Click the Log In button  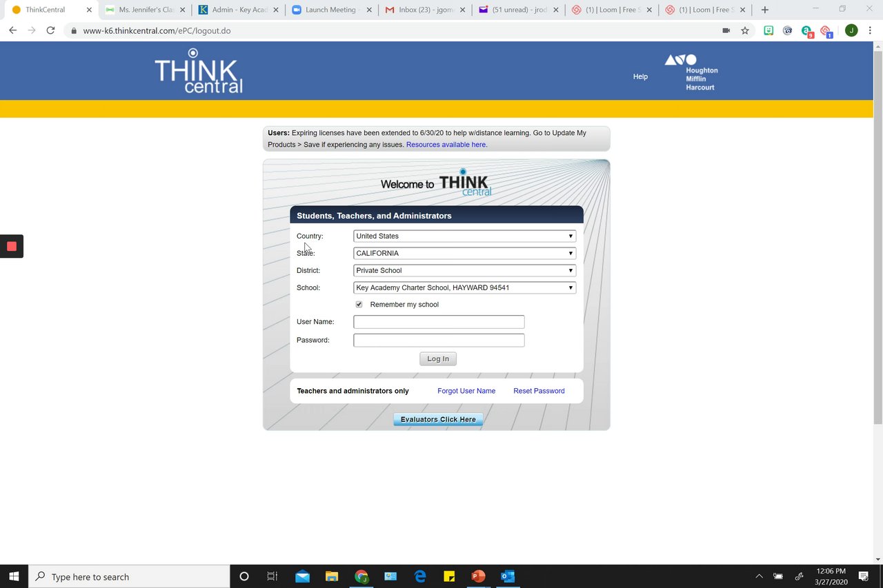(438, 358)
